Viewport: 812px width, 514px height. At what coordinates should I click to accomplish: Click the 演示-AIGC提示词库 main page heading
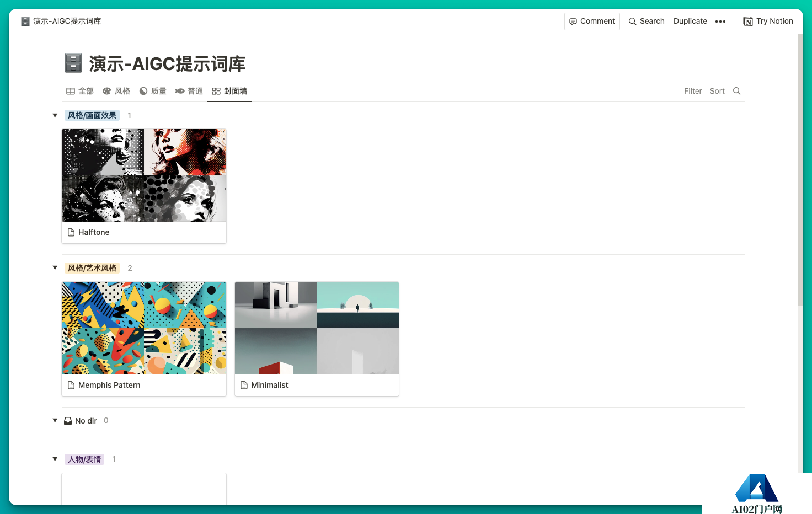tap(167, 63)
